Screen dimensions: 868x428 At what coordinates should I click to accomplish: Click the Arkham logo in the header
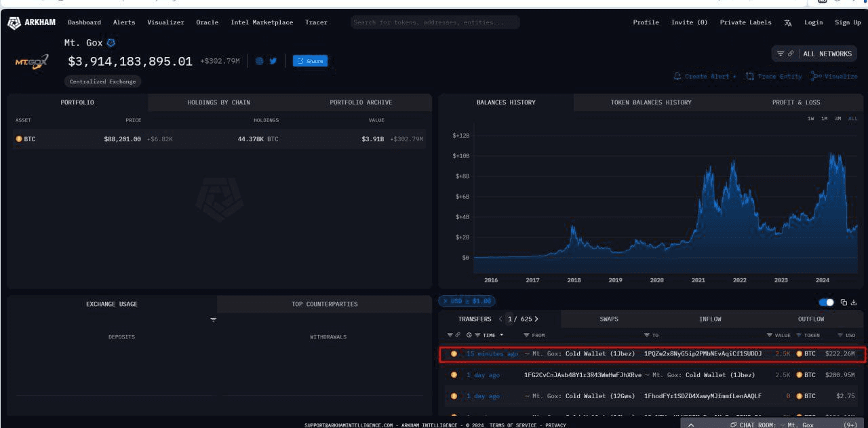(31, 22)
